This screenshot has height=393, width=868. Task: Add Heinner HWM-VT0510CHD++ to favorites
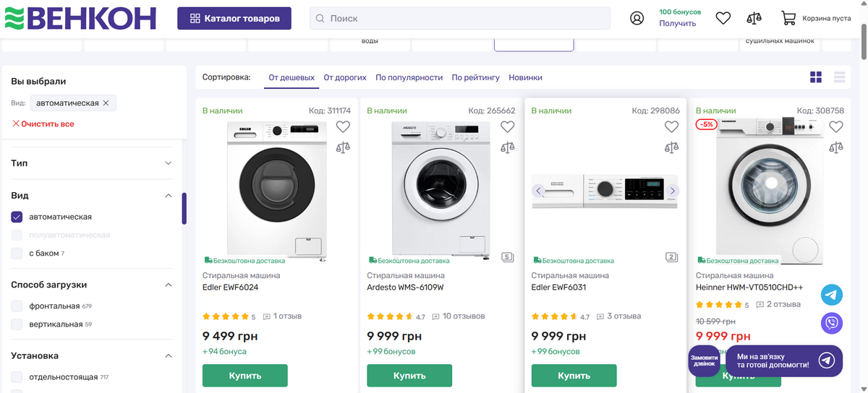coord(836,126)
